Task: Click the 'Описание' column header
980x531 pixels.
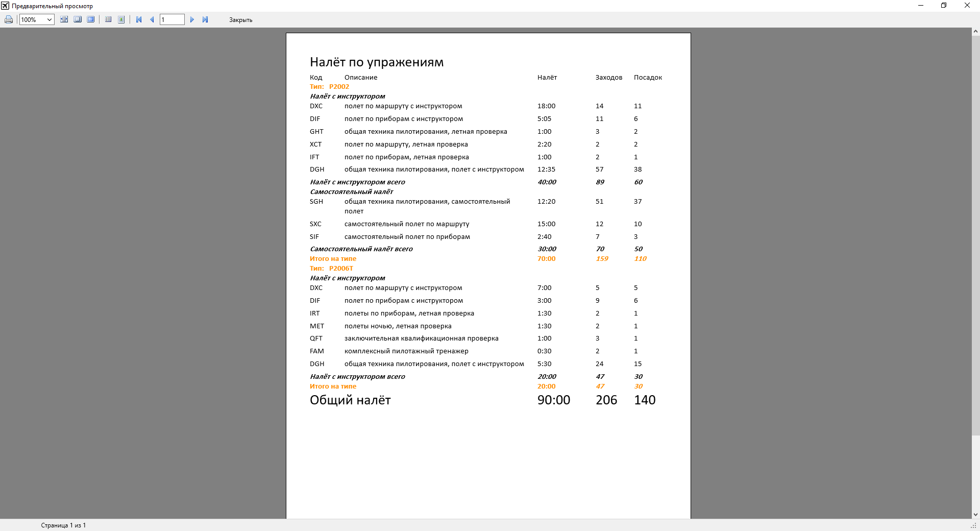Action: 361,78
